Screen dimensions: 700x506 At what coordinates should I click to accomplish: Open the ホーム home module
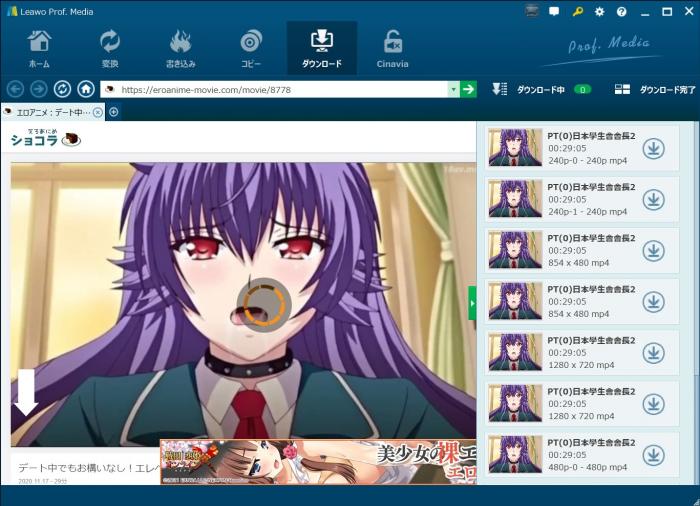click(39, 49)
